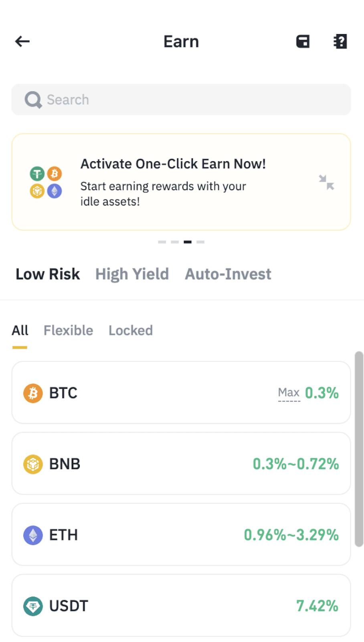The height and width of the screenshot is (642, 364).
Task: Open the help guide icon
Action: [x=340, y=41]
